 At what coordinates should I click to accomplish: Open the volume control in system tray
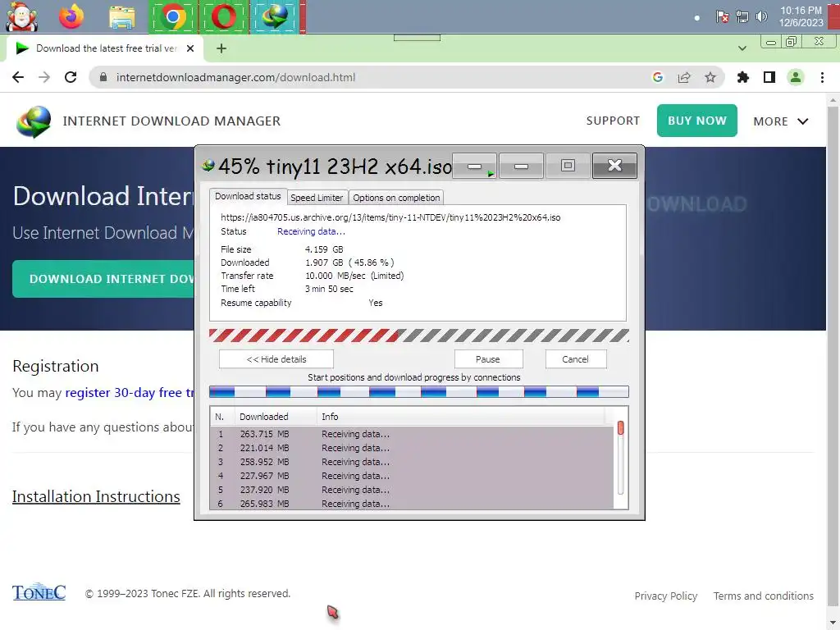coord(761,16)
